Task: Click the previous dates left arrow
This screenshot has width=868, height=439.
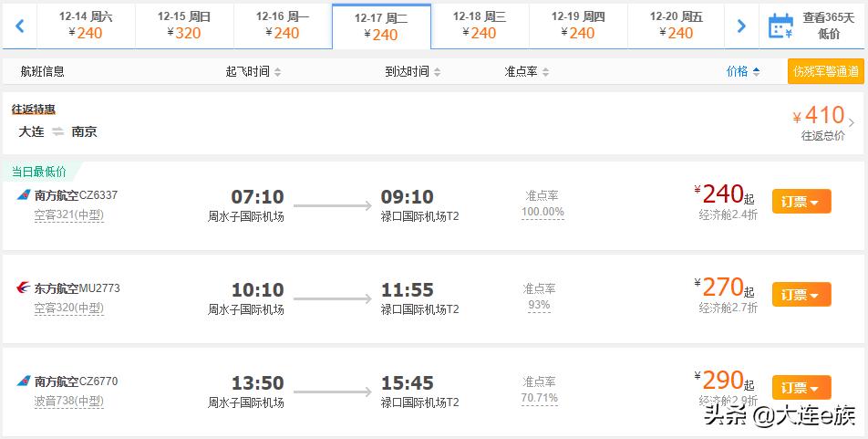Action: coord(19,26)
